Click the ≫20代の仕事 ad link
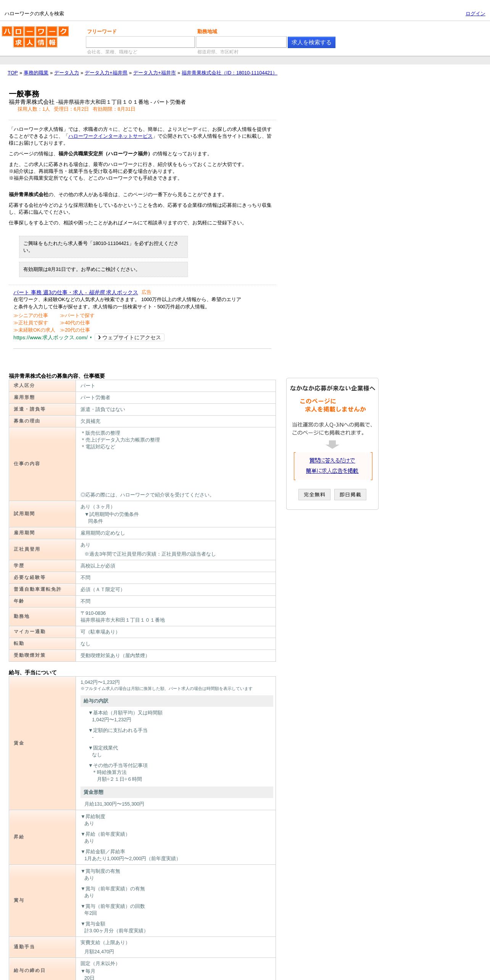 click(x=75, y=330)
